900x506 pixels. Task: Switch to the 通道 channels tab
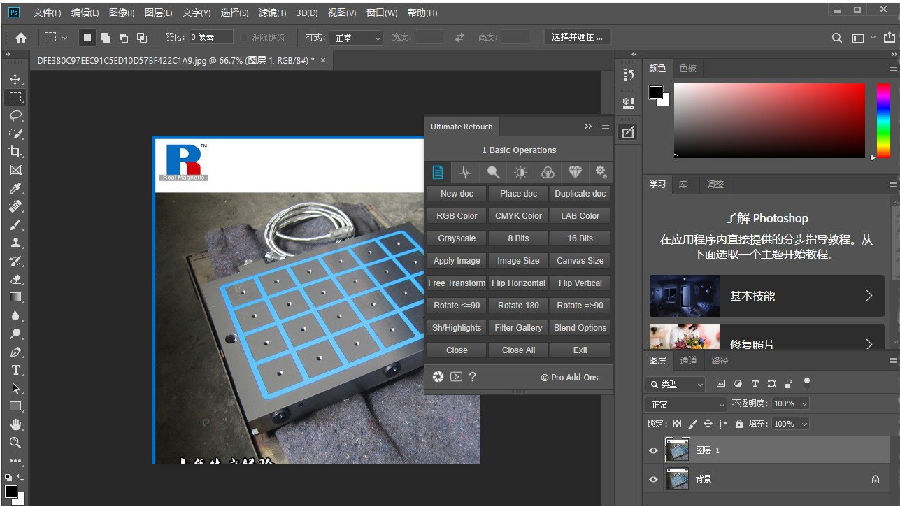[x=688, y=360]
